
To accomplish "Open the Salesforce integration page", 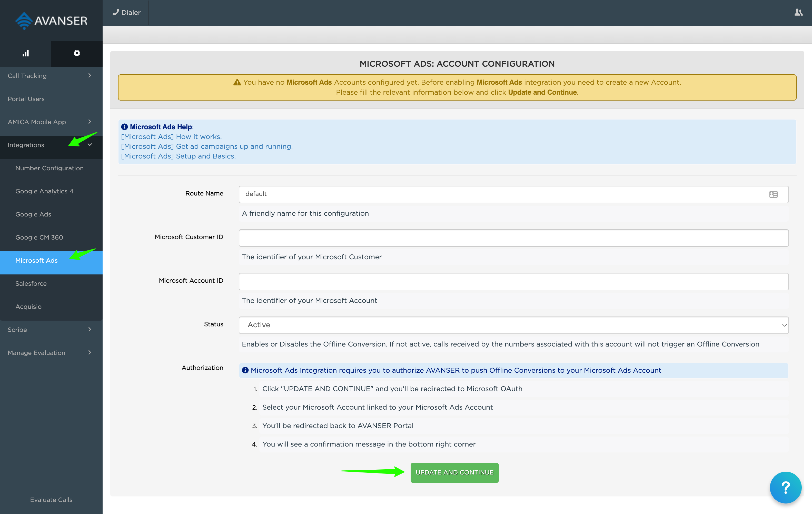I will (x=31, y=284).
